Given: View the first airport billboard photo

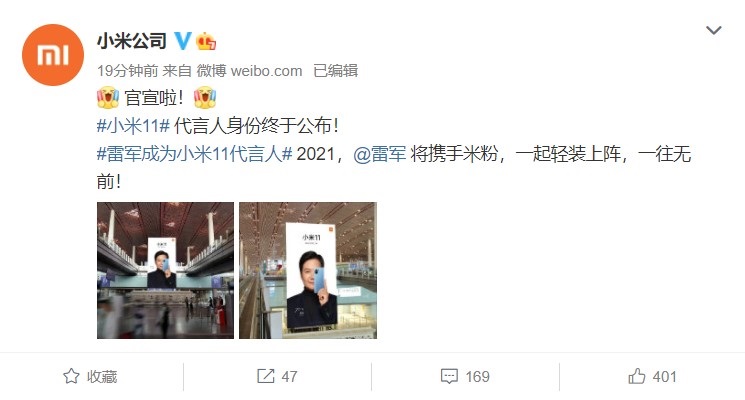Looking at the screenshot, I should 165,270.
